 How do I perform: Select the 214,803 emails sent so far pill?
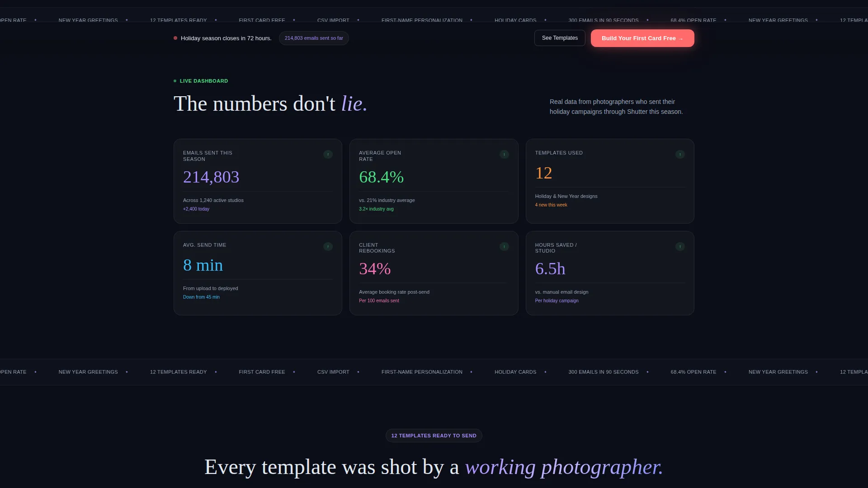click(x=314, y=38)
